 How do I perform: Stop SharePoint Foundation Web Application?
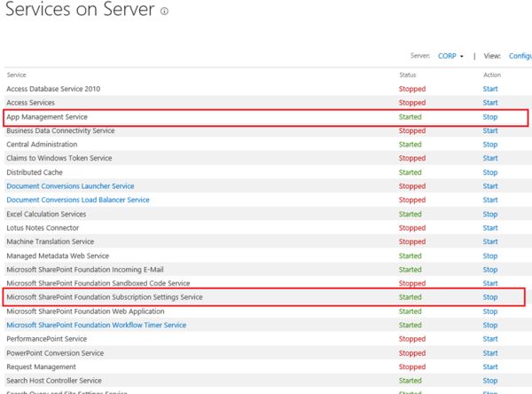(490, 311)
